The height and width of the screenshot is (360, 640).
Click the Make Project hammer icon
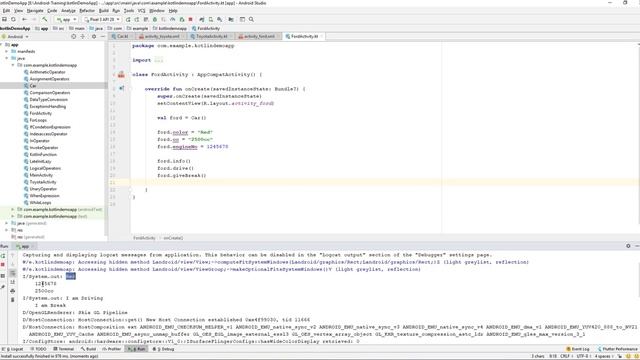44,19
